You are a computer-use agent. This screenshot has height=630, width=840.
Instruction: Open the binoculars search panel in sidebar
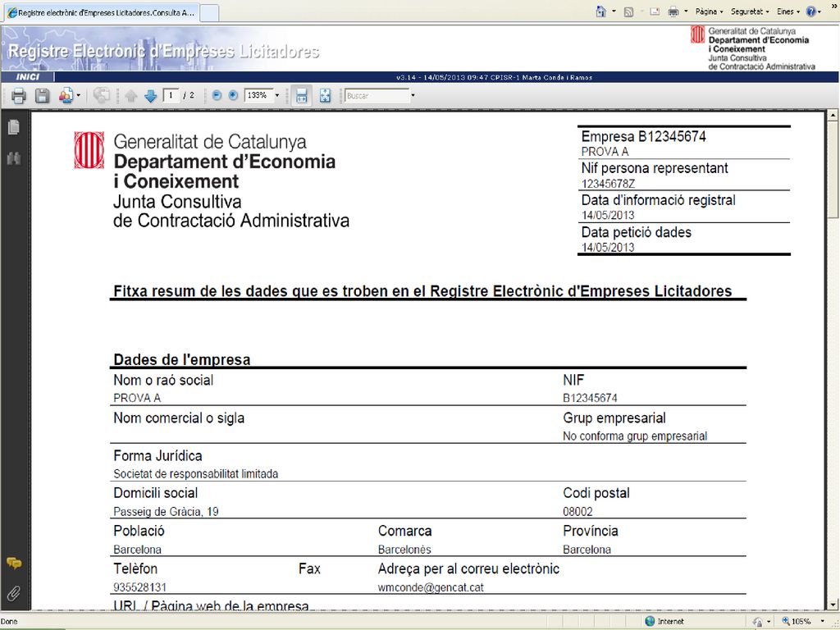pyautogui.click(x=14, y=158)
